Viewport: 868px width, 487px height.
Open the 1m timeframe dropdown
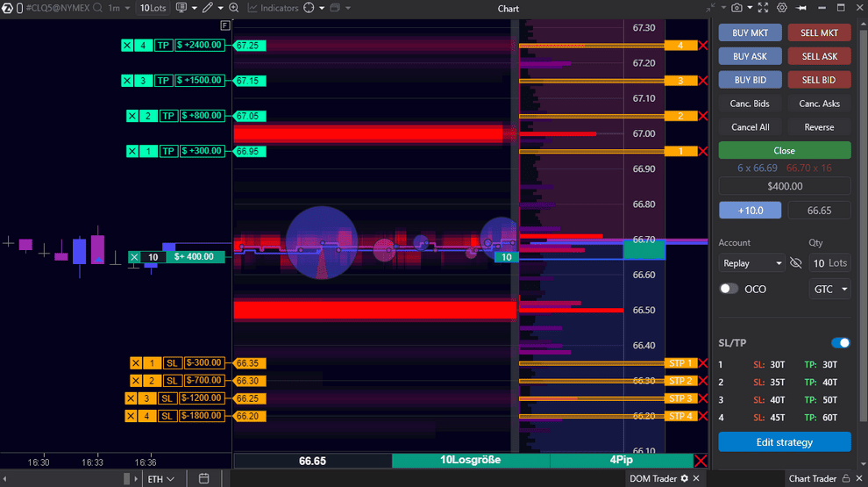coord(118,8)
